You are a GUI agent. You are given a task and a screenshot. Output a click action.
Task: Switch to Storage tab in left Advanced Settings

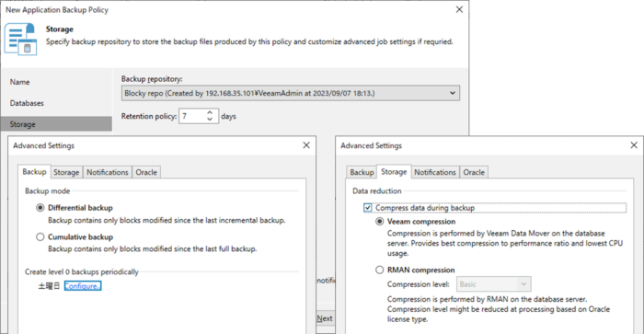[66, 173]
